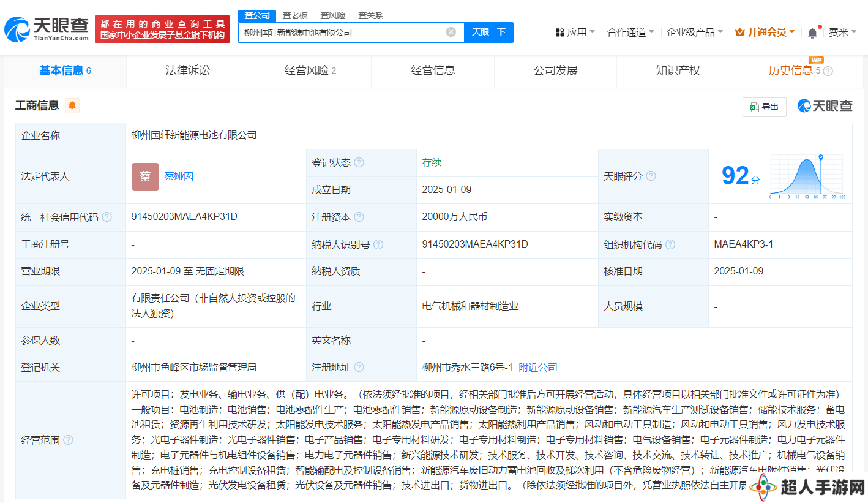Select the 查关系 search mode tab
Viewport: 868px width, 503px height.
371,15
